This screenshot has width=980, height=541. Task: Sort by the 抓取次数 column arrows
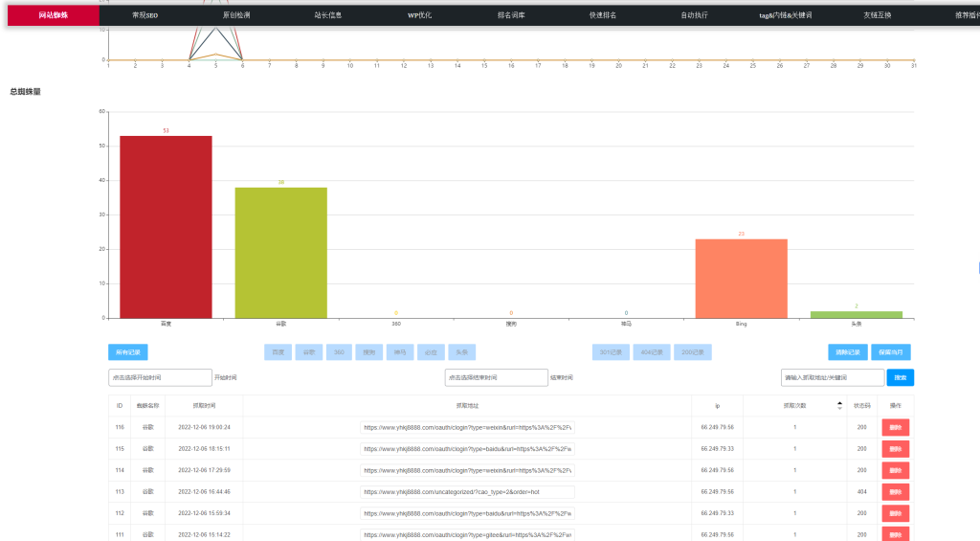[x=839, y=406]
